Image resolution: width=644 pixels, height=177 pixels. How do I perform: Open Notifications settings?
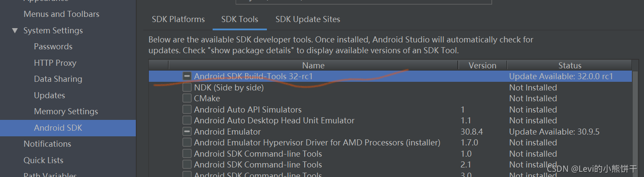click(x=47, y=144)
